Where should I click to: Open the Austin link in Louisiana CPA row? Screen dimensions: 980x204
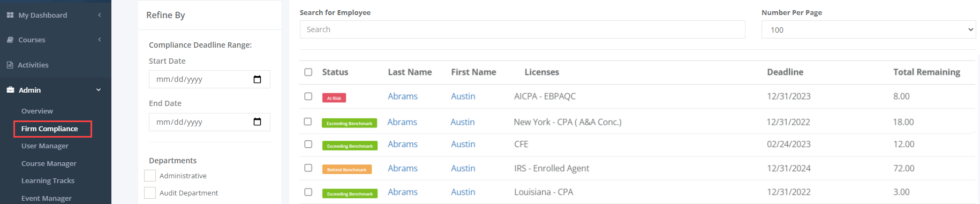(463, 192)
